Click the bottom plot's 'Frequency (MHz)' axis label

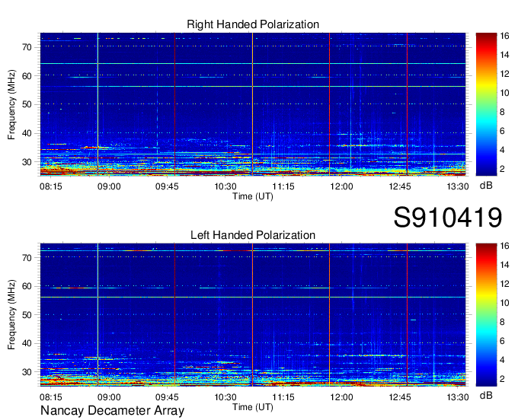tap(11, 315)
